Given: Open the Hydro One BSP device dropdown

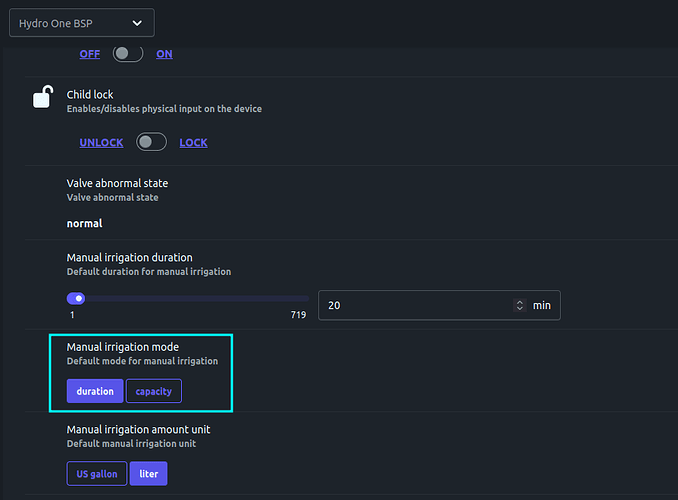Looking at the screenshot, I should 82,23.
